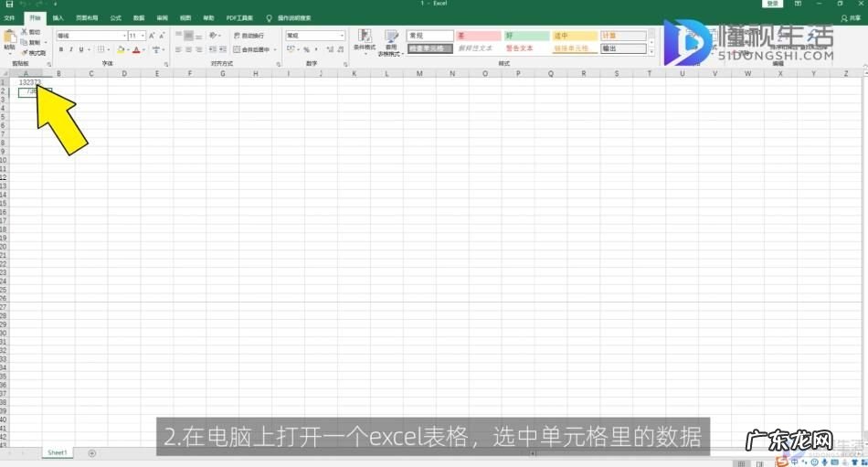
Task: Apply the 输出 (Output) cell style
Action: pyautogui.click(x=623, y=48)
